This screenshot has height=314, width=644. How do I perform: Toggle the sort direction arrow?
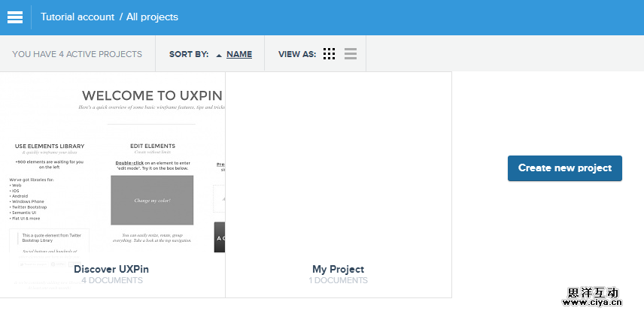(x=219, y=55)
